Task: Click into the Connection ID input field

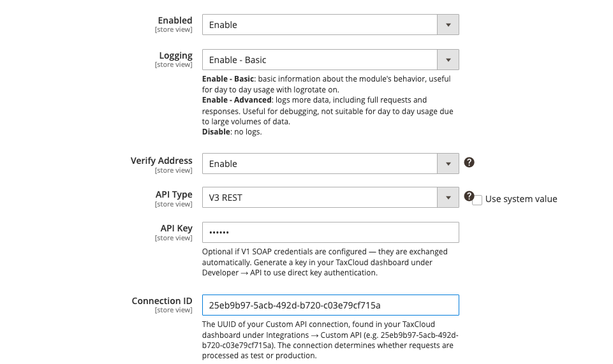Action: pos(330,305)
